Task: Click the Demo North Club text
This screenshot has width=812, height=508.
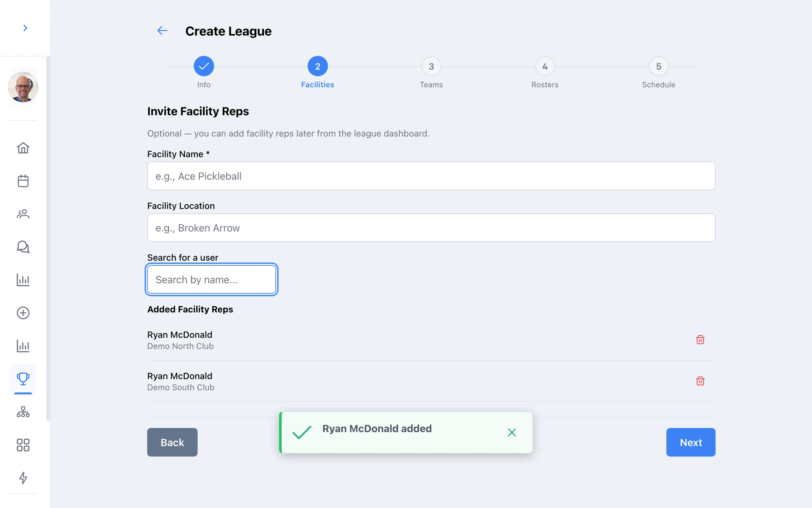Action: tap(180, 346)
